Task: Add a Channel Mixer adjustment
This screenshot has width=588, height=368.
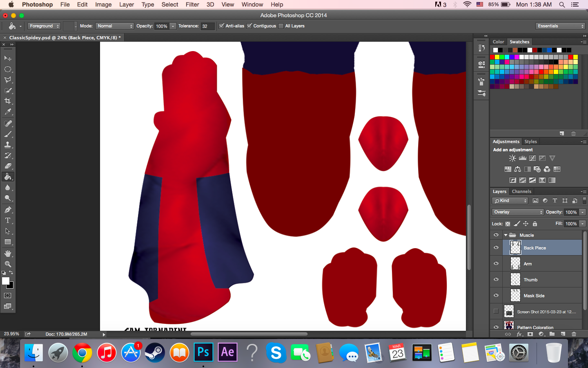Action: (547, 169)
